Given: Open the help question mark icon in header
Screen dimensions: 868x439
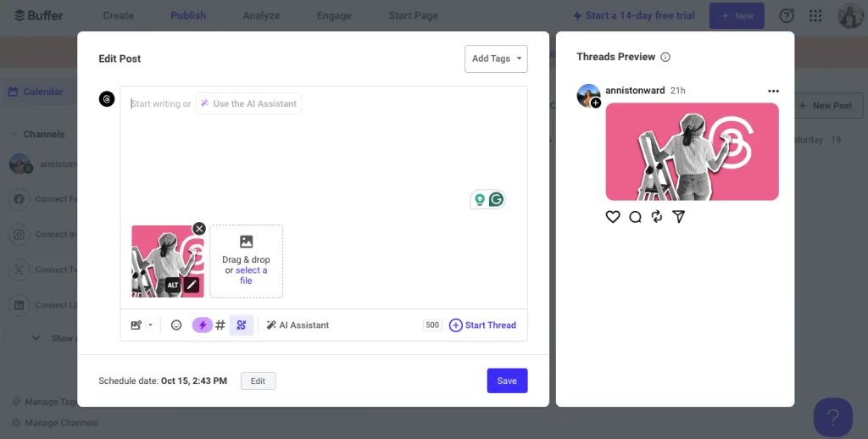Looking at the screenshot, I should pos(786,15).
